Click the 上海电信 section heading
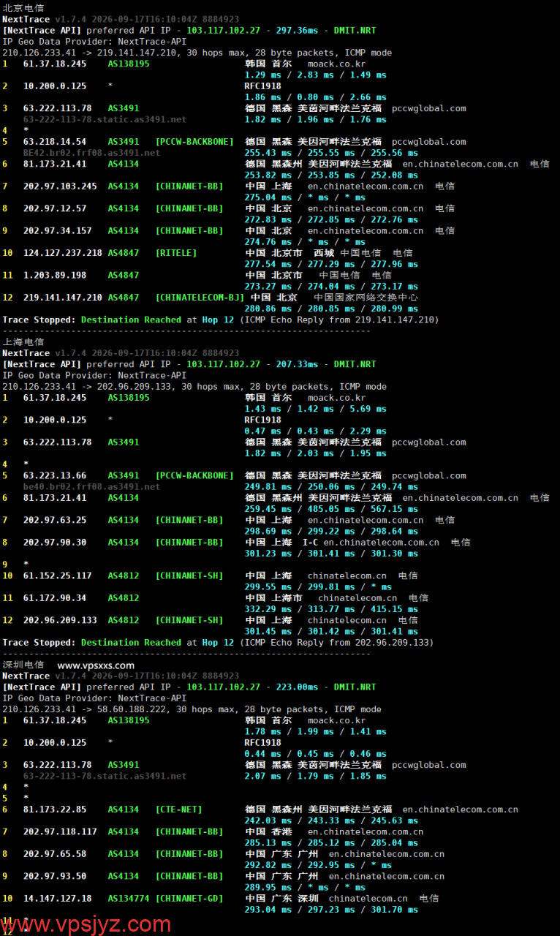This screenshot has height=936, width=560. pos(23,341)
